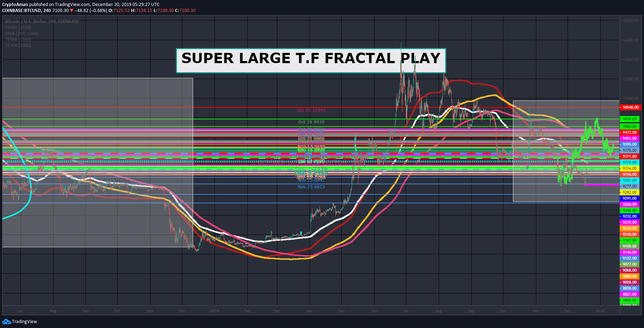Click the May label on time axis
The image size is (644, 328).
[341, 311]
